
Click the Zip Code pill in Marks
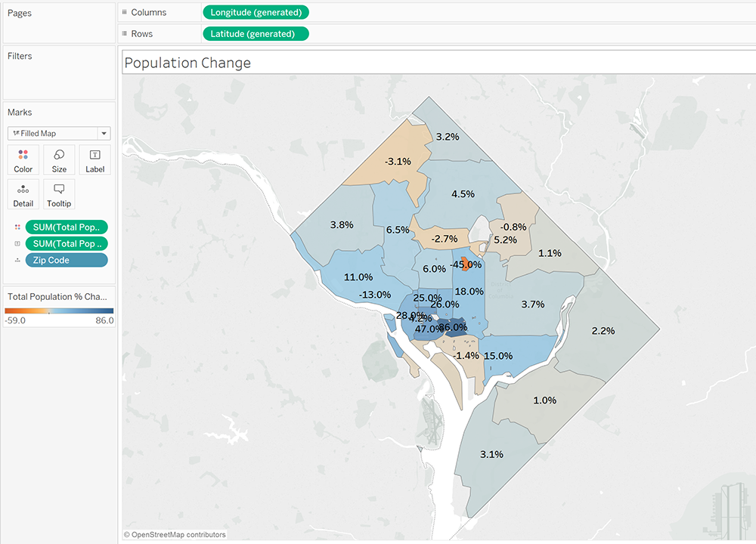tap(67, 260)
